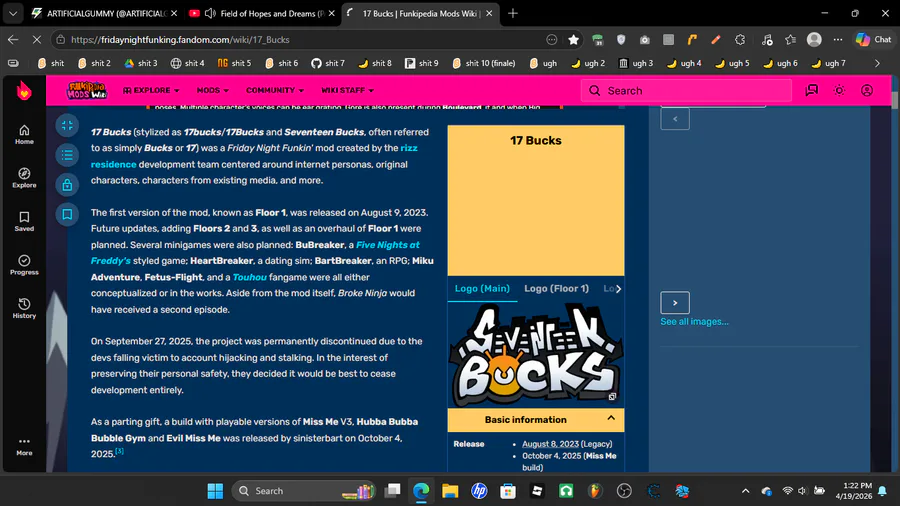Open the notification bell in the tray
900x506 pixels.
click(x=882, y=491)
